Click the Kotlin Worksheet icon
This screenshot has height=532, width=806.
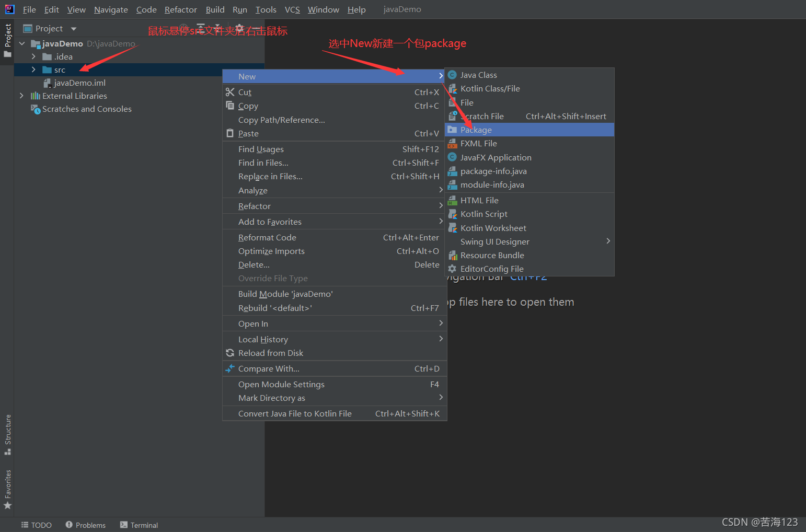(x=453, y=228)
